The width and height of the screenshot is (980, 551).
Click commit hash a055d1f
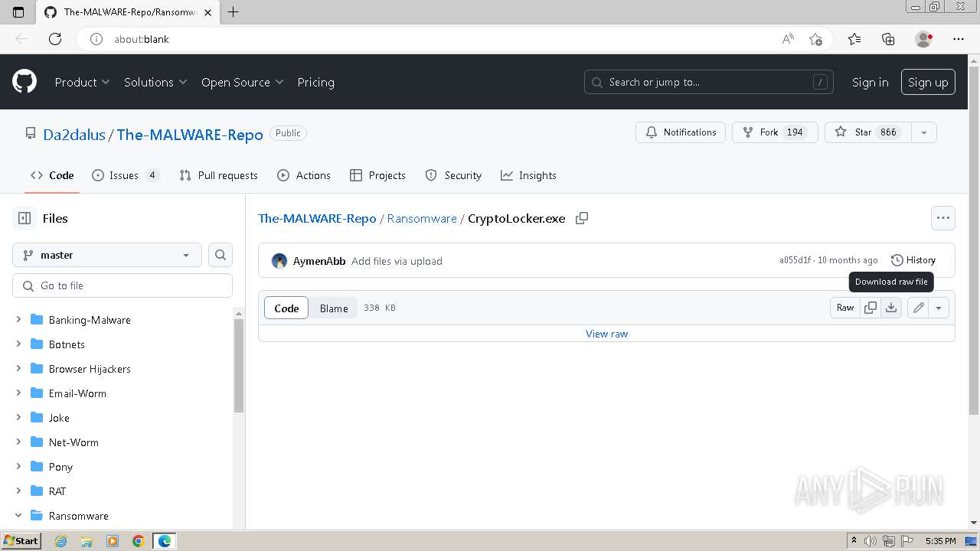795,260
